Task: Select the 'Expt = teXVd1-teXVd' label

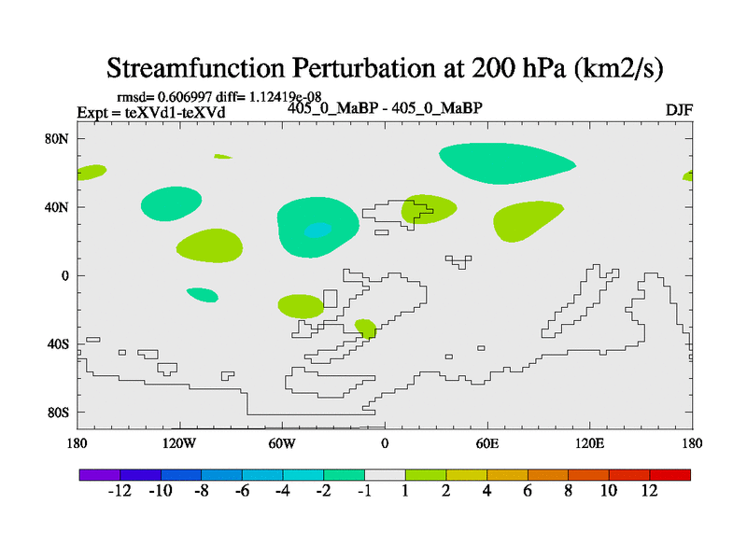Action: coord(150,113)
